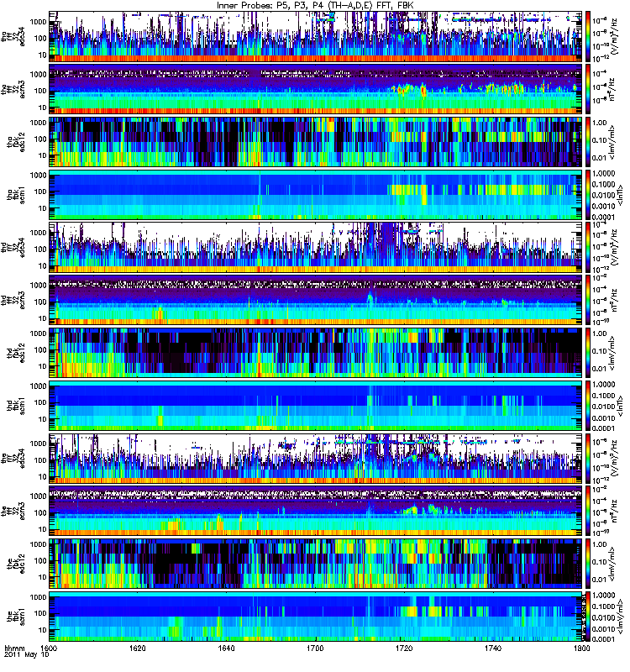This screenshot has height=672, width=630.
Task: Click the color bar of the fff scm3 panel
Action: coord(588,511)
